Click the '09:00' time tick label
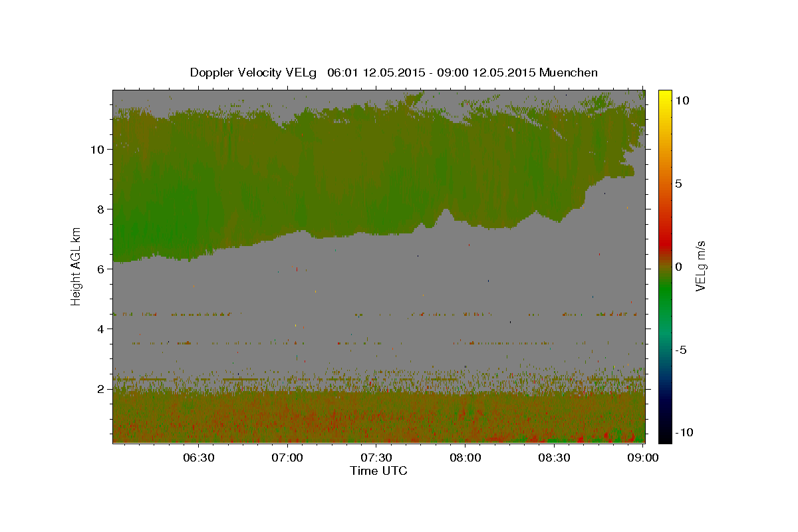 643,458
